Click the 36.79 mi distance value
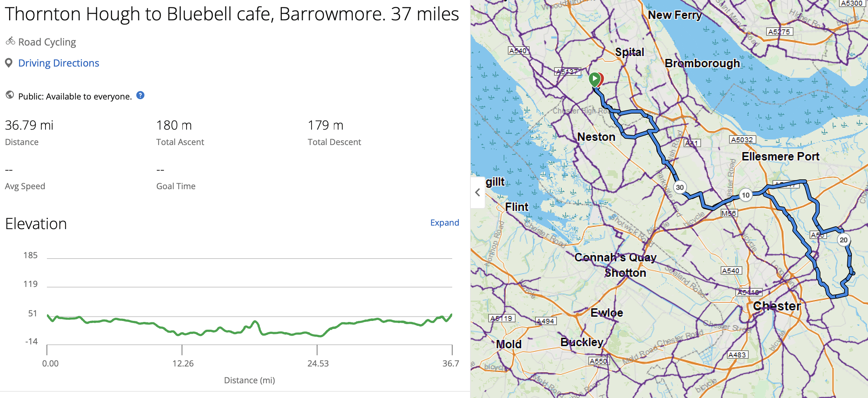 pos(29,125)
